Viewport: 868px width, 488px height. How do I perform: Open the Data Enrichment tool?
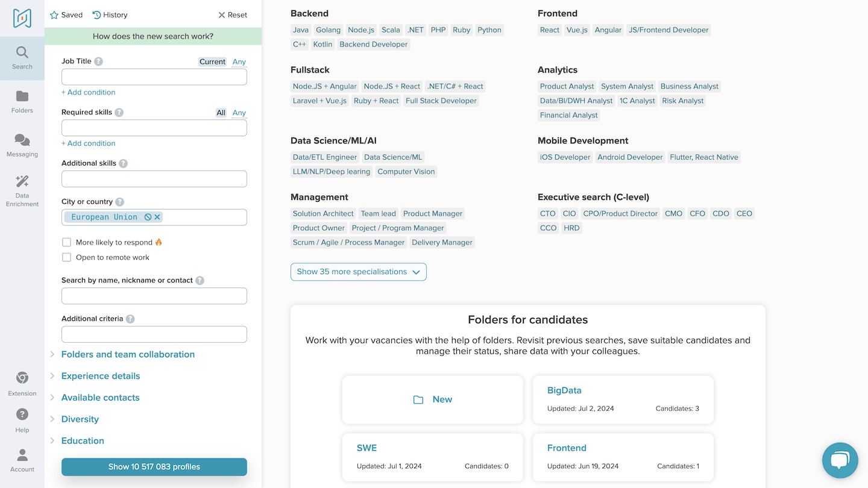tap(22, 190)
